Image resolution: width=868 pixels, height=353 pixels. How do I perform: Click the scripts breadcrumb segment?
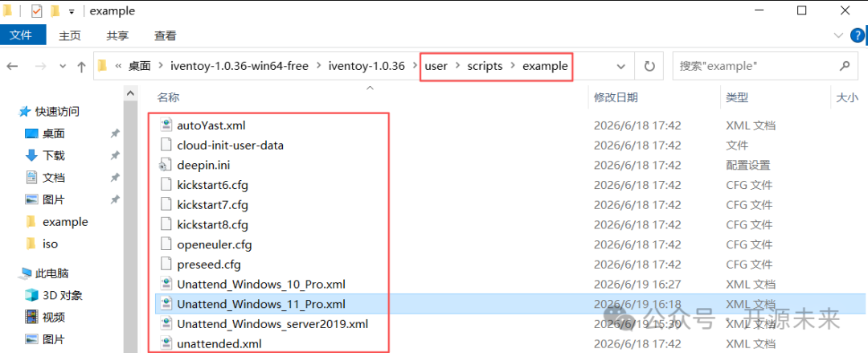click(x=485, y=66)
